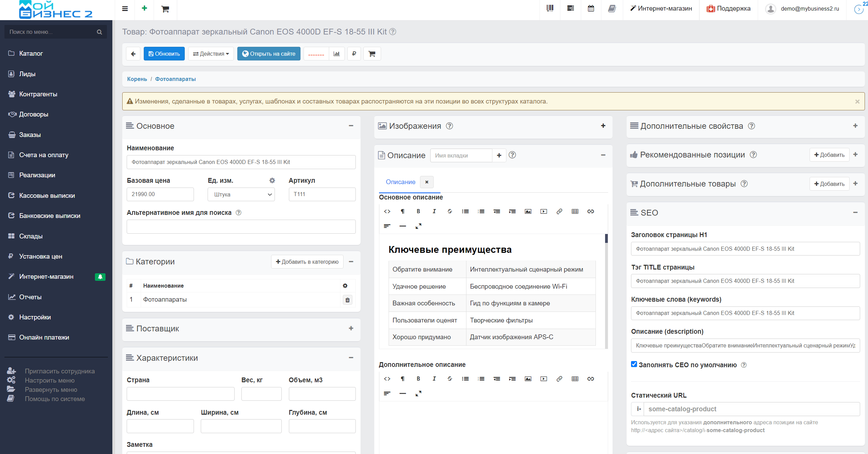Open Контрагенты in the sidebar menu
This screenshot has height=454, width=868.
[x=38, y=94]
